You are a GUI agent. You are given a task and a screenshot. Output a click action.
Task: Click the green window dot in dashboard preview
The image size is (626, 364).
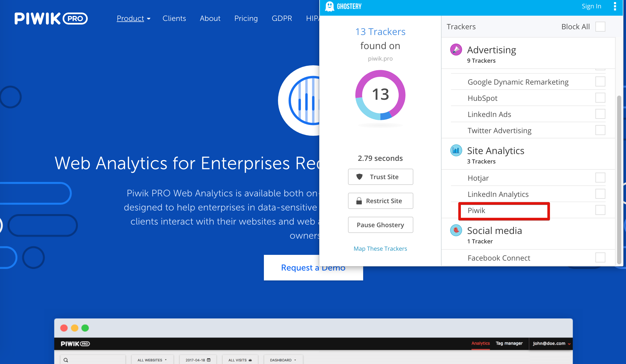pyautogui.click(x=85, y=328)
